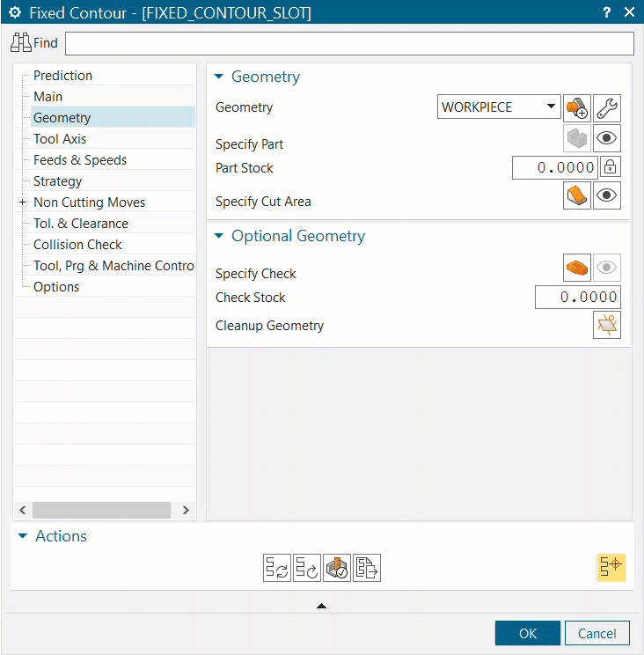The image size is (644, 655).
Task: Toggle the Specify Check display eye
Action: pos(607,268)
